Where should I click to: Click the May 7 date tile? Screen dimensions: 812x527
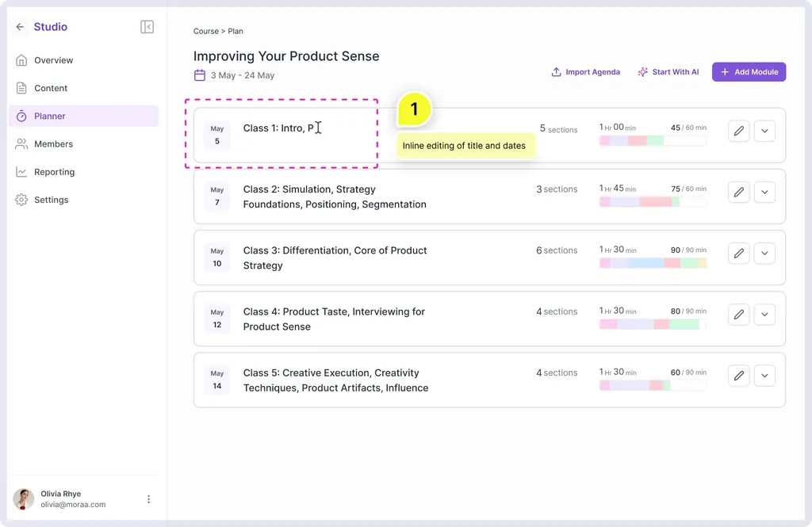[217, 197]
